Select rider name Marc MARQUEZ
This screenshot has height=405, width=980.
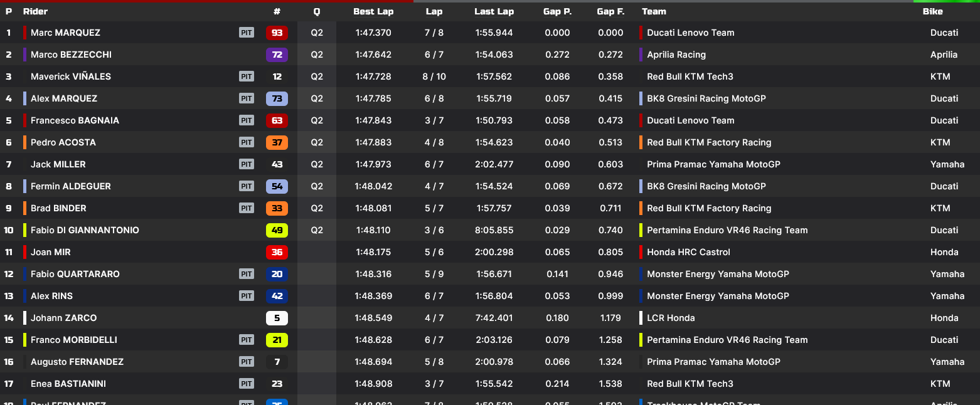65,33
